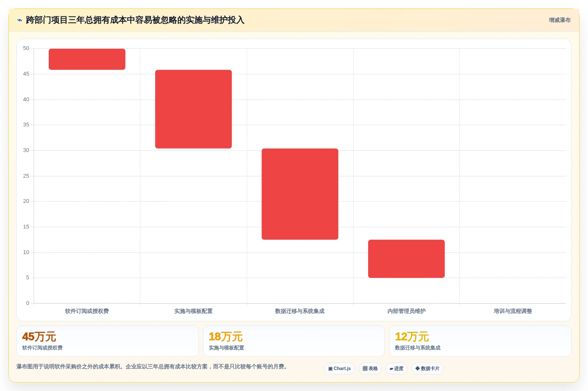Click the 表格 tag chip
Image resolution: width=588 pixels, height=391 pixels.
point(370,368)
